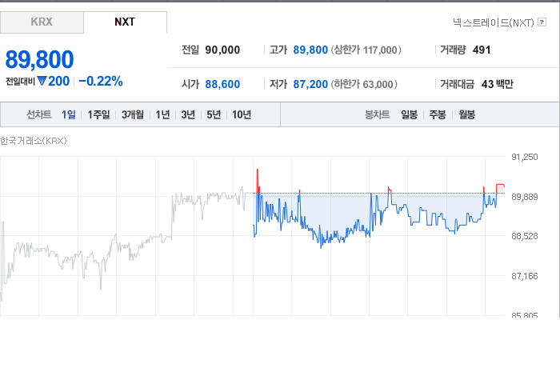Click the 시가 value 88,600
The height and width of the screenshot is (392, 560).
(222, 84)
